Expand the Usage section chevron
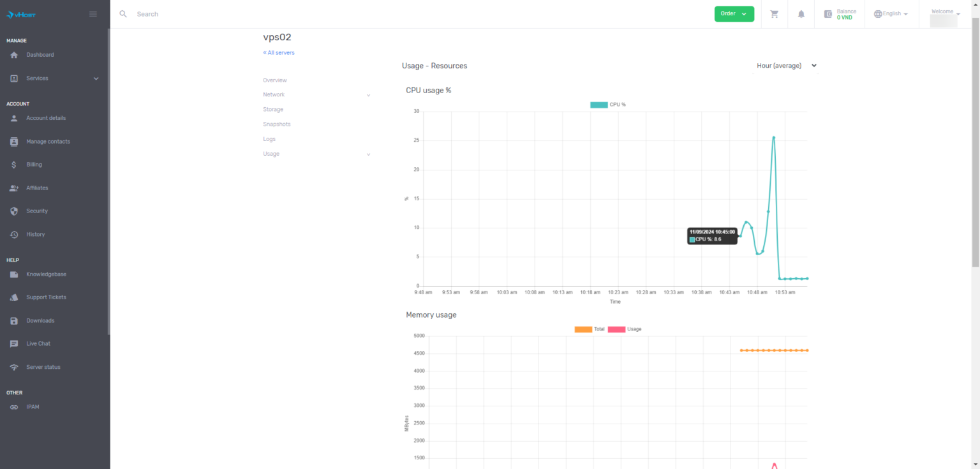Screen dimensions: 980x469 (x=368, y=154)
